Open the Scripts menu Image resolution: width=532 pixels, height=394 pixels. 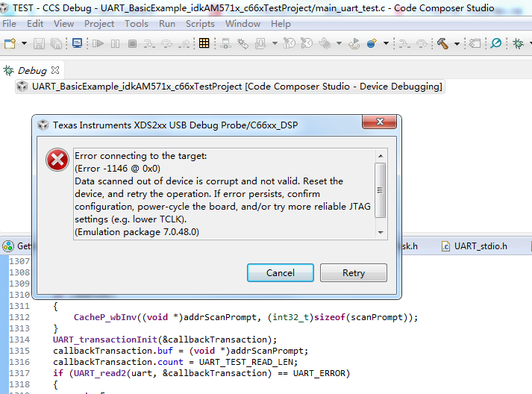(x=200, y=24)
